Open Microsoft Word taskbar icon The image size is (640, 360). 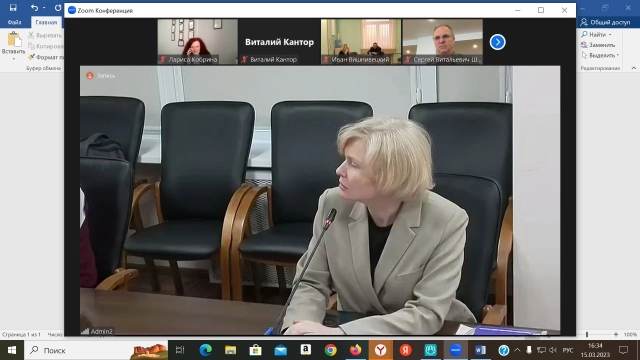pos(480,350)
